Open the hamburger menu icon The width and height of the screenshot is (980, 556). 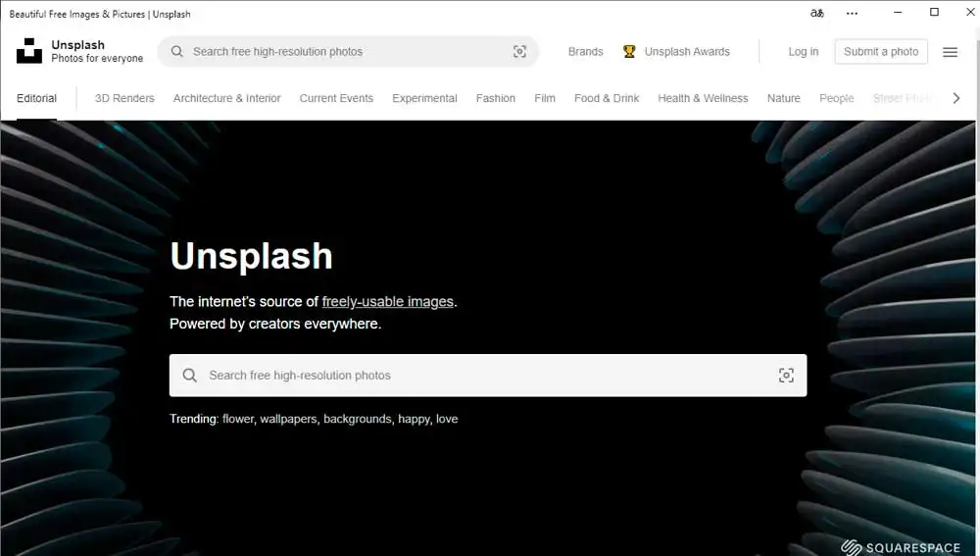click(x=950, y=52)
